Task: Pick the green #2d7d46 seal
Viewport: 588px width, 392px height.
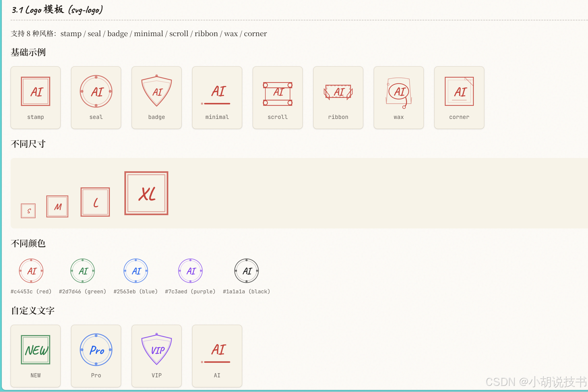Action: tap(83, 271)
